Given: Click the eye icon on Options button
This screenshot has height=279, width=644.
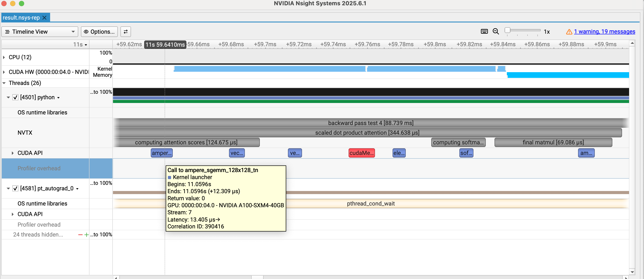Looking at the screenshot, I should (x=86, y=32).
